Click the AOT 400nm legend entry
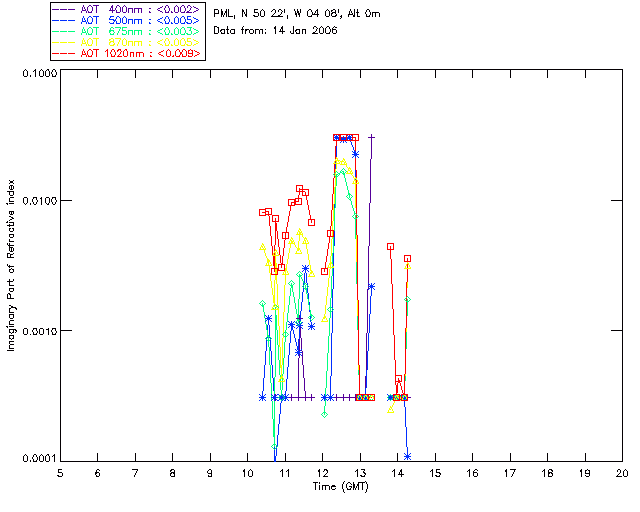This screenshot has width=640, height=512. point(127,9)
